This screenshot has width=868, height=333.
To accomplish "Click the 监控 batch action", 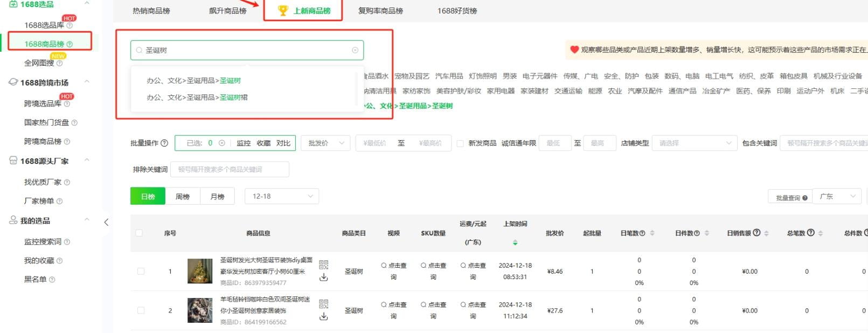I will pos(244,143).
